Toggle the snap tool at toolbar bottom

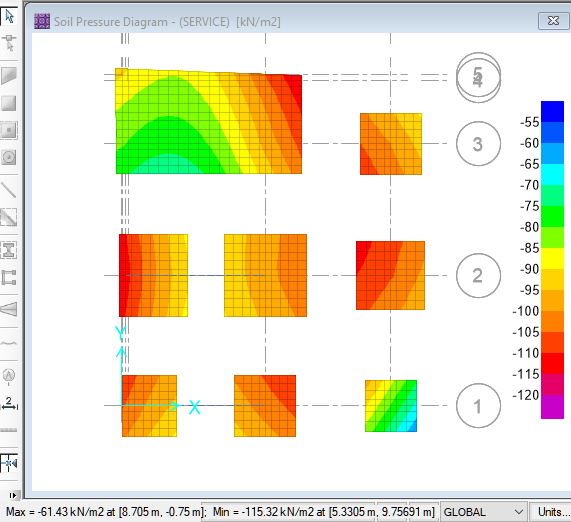pyautogui.click(x=9, y=463)
